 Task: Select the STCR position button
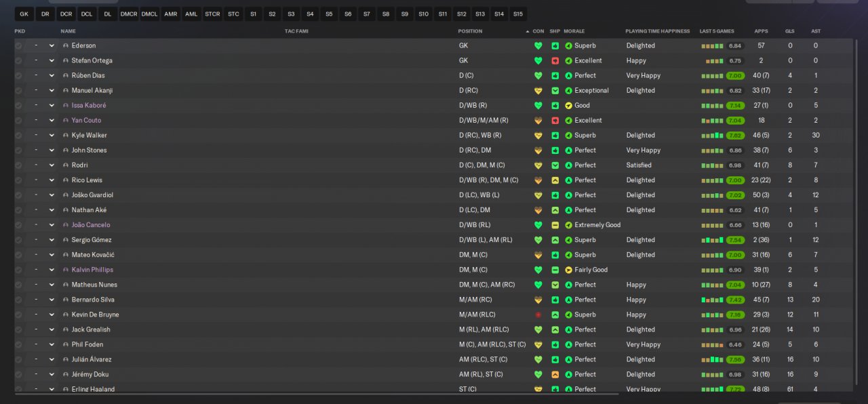tap(212, 14)
